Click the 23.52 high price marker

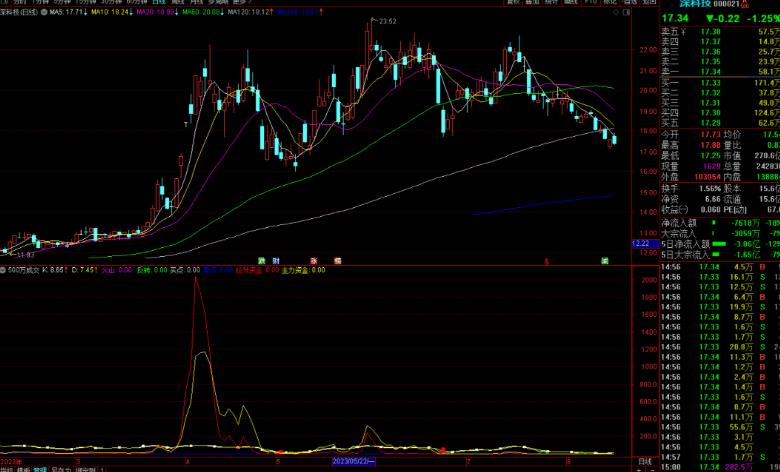coord(388,21)
